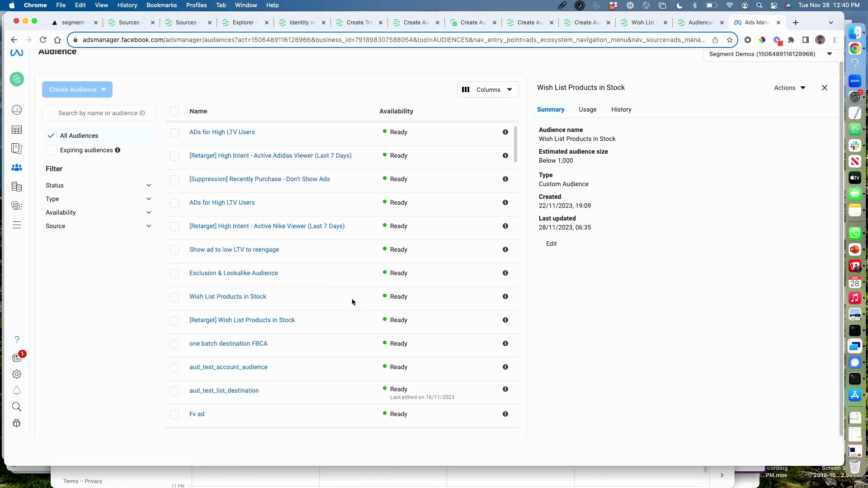The image size is (868, 488).
Task: Click the audience search input field
Action: pos(102,113)
